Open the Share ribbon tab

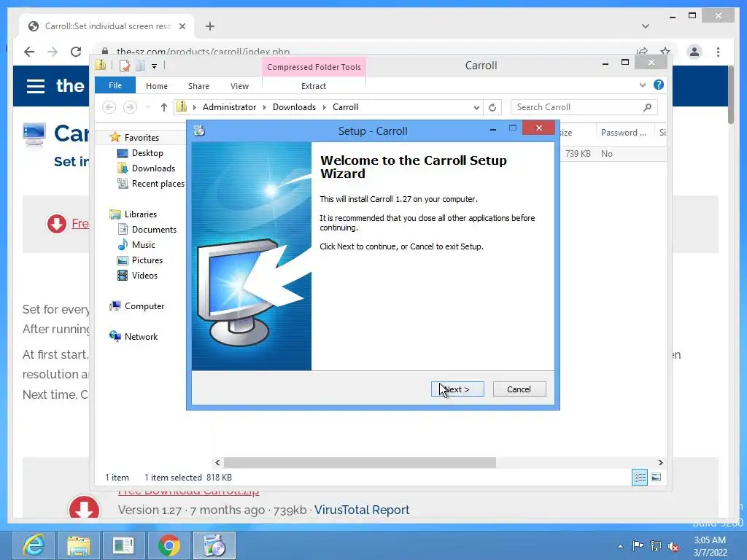pyautogui.click(x=198, y=86)
